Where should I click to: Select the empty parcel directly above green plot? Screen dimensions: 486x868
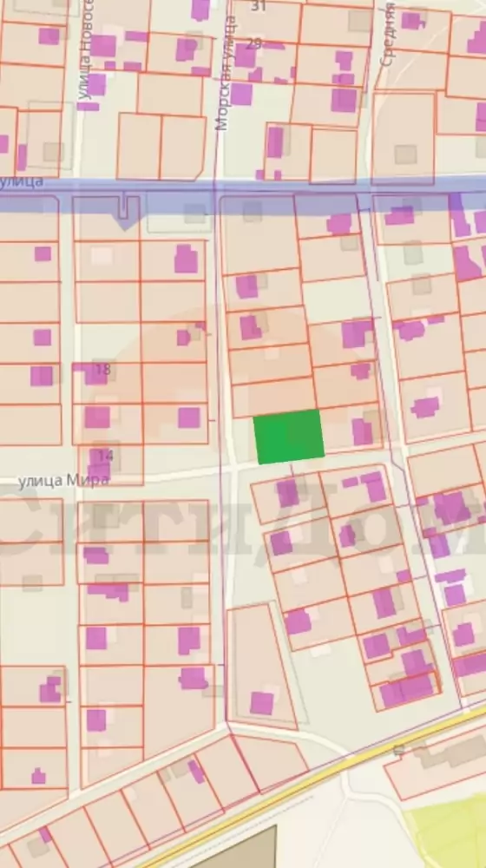(273, 397)
